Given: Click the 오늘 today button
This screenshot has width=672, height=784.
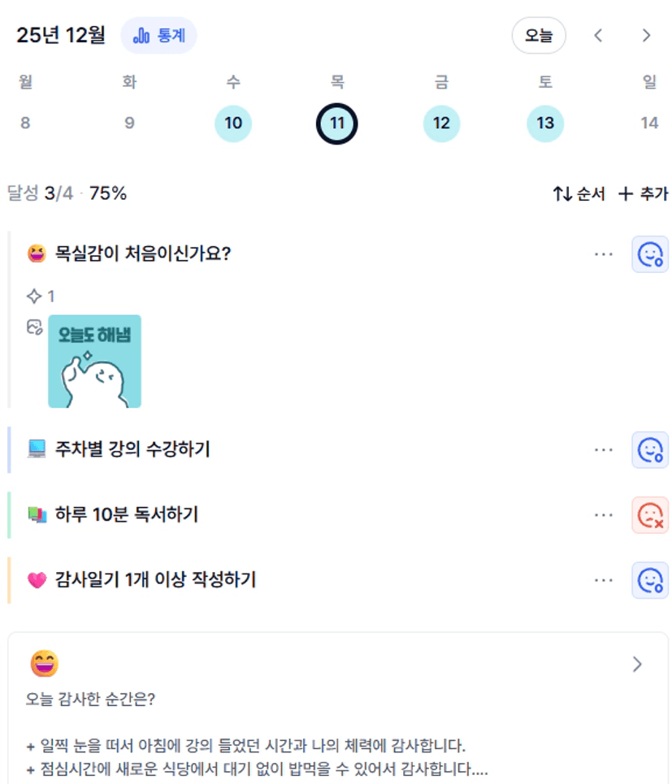Looking at the screenshot, I should pyautogui.click(x=539, y=36).
